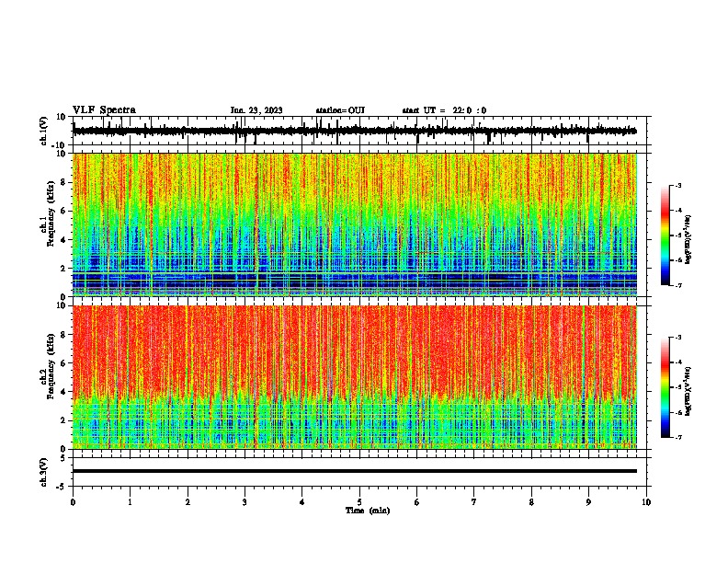Click time-axis tick label "7"
The height and width of the screenshot is (563, 728).
(x=474, y=502)
